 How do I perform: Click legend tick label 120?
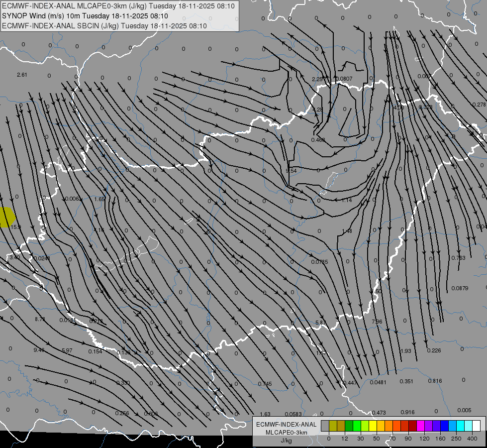pyautogui.click(x=424, y=439)
